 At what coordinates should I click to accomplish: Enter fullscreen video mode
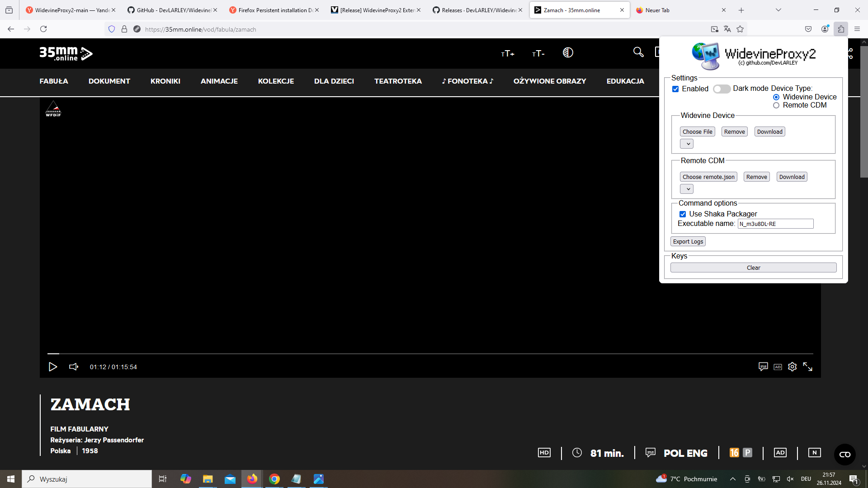(x=807, y=367)
